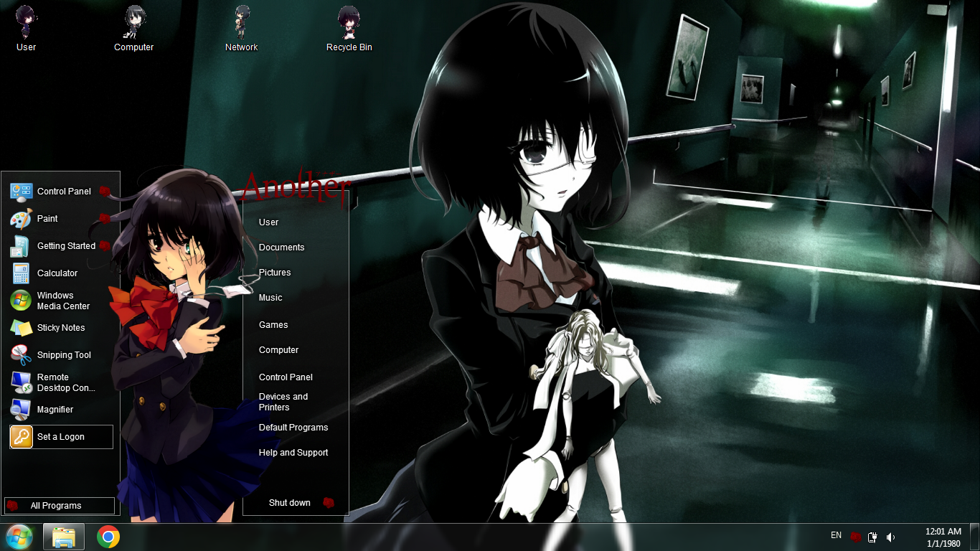Image resolution: width=980 pixels, height=551 pixels.
Task: Click the Calculator label text
Action: (57, 273)
